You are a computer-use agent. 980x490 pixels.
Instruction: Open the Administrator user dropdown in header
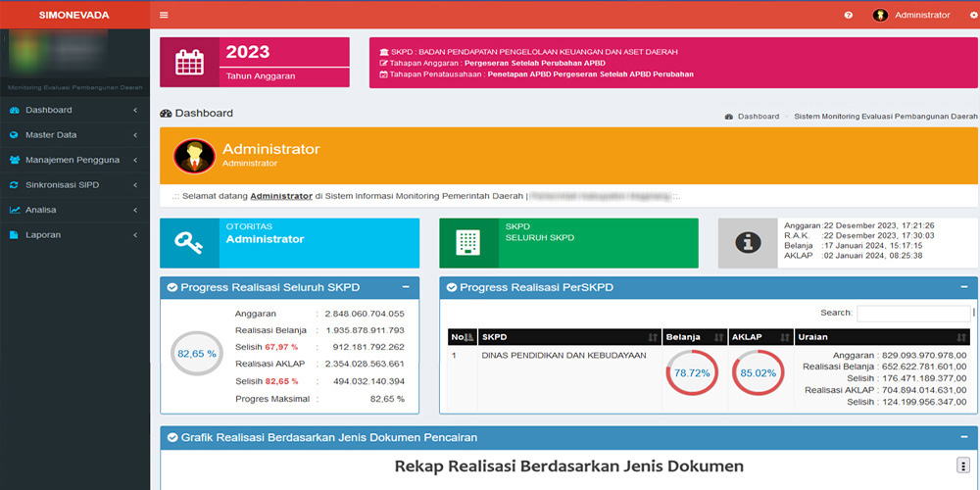pyautogui.click(x=911, y=15)
